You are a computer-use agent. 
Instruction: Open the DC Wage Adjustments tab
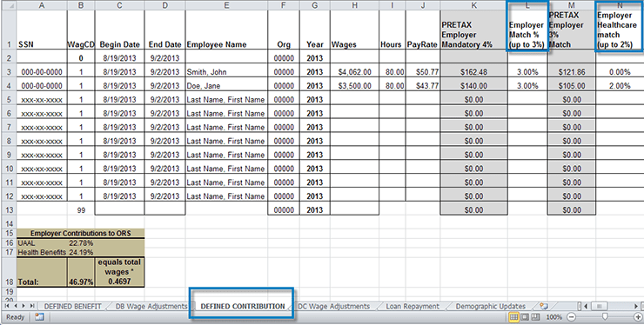coord(333,306)
